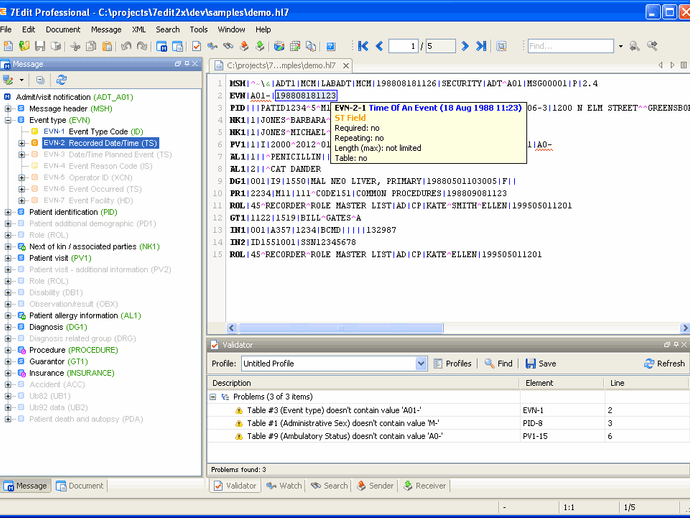Click the previous message arrow
The image size is (690, 518).
click(x=378, y=46)
